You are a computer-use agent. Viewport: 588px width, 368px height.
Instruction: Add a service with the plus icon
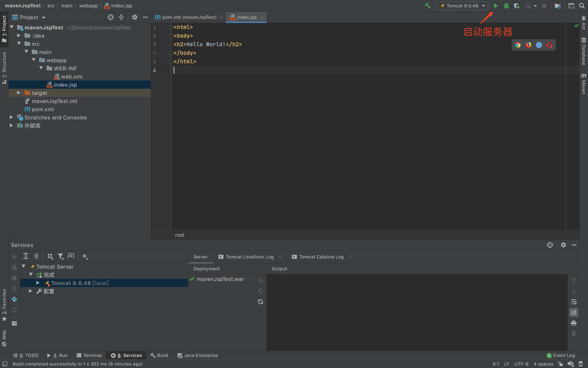85,256
